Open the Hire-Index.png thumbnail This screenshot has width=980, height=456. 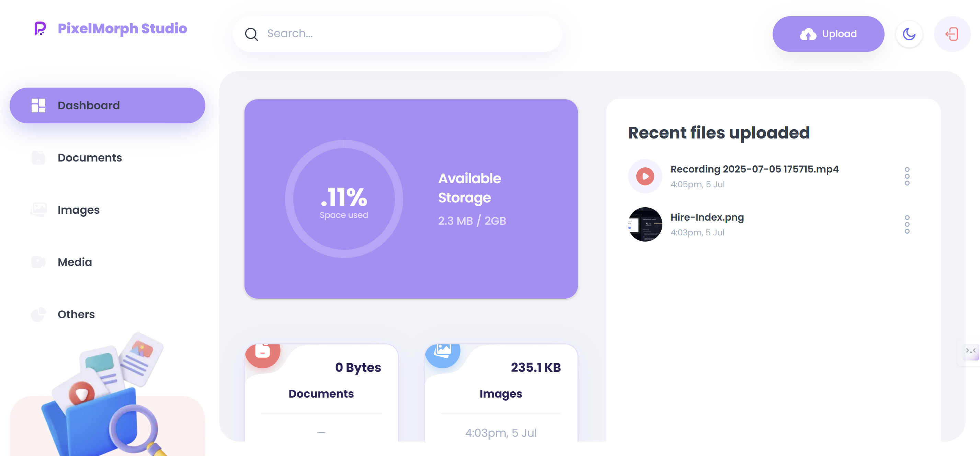click(645, 224)
